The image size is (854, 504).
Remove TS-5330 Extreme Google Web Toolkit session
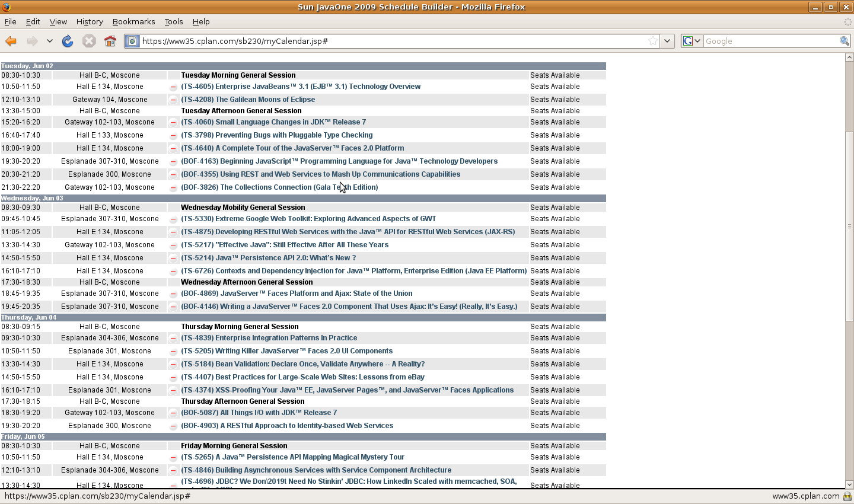(x=173, y=219)
